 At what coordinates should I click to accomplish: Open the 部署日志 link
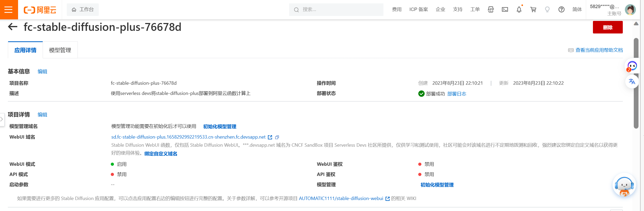457,94
